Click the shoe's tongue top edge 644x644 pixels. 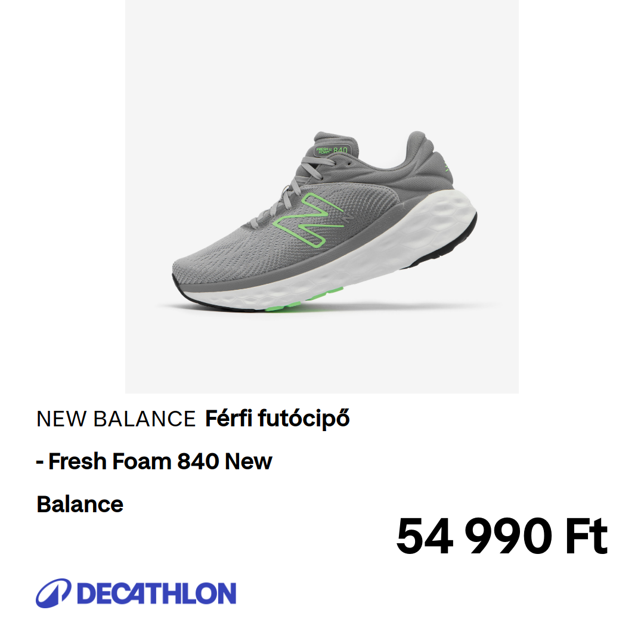point(333,137)
